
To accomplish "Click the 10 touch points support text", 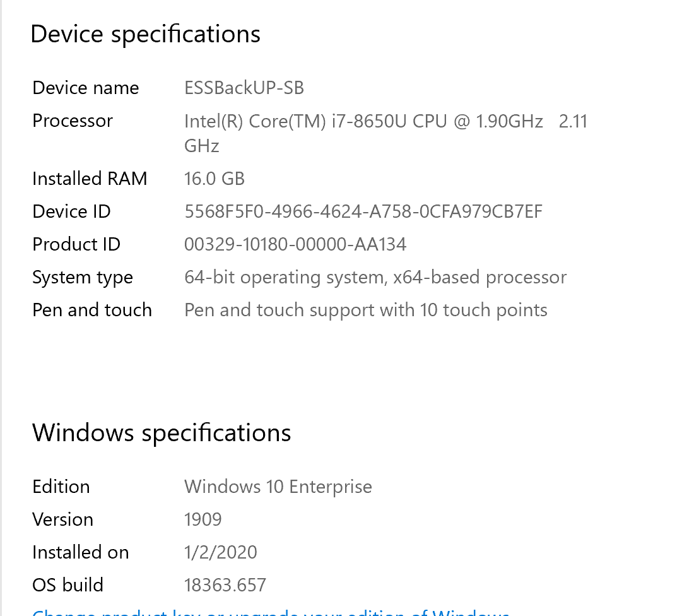I will pyautogui.click(x=365, y=310).
